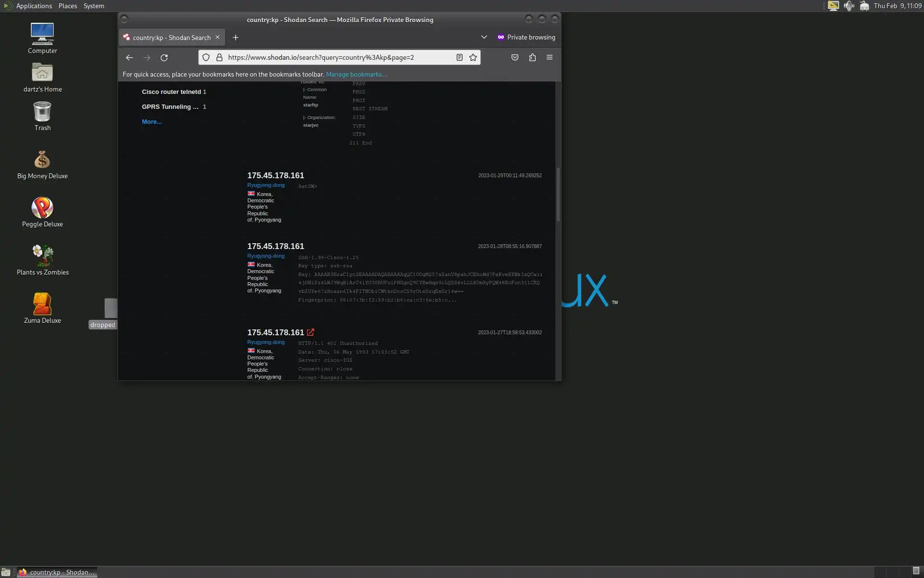Open first Ryugyong-dong location link
Image resolution: width=924 pixels, height=578 pixels.
click(x=266, y=185)
